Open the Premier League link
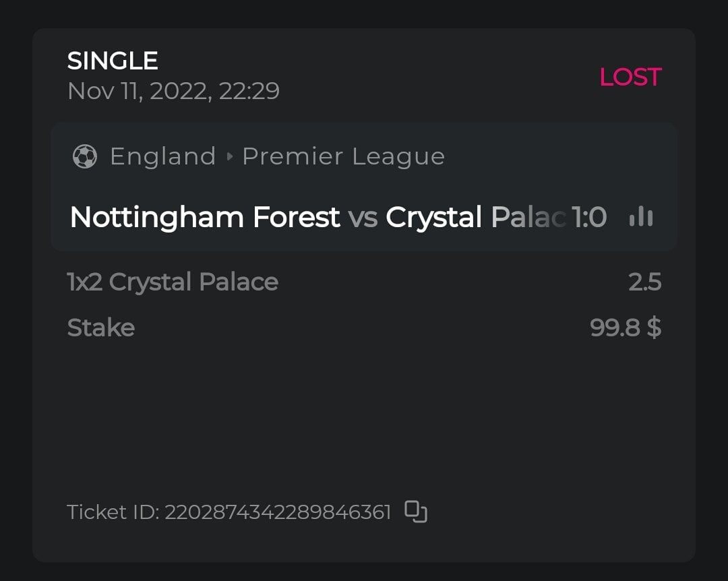The height and width of the screenshot is (581, 728). pos(343,156)
